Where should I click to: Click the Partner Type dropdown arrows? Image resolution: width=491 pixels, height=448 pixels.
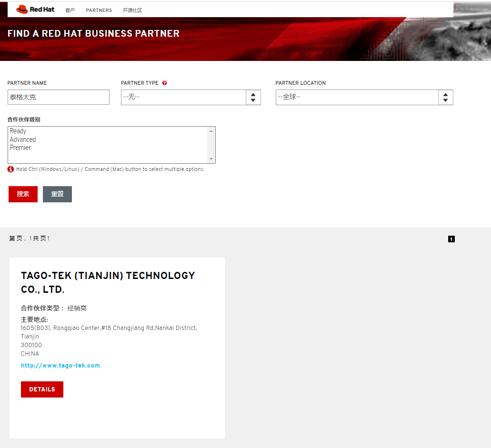pyautogui.click(x=253, y=98)
